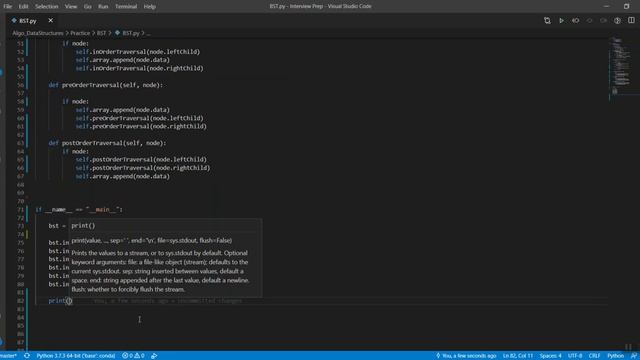Change UTF-8 file encoding

pyautogui.click(x=575, y=356)
